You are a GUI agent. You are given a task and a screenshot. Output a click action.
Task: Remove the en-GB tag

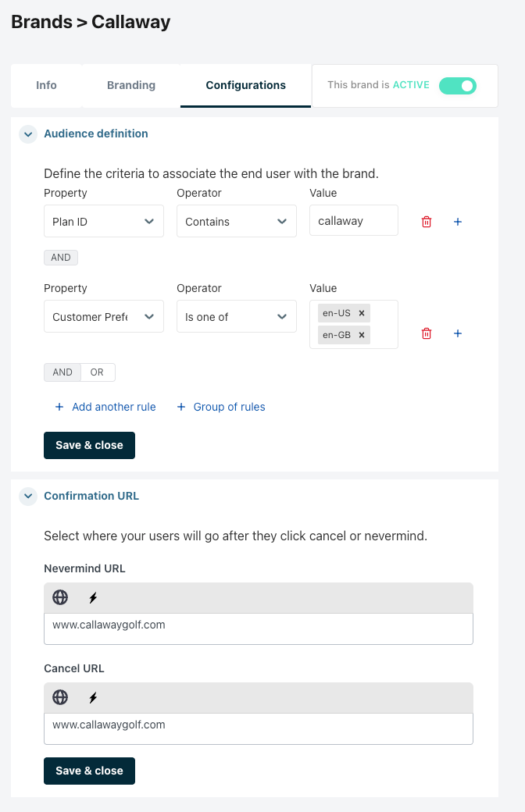pyautogui.click(x=361, y=335)
